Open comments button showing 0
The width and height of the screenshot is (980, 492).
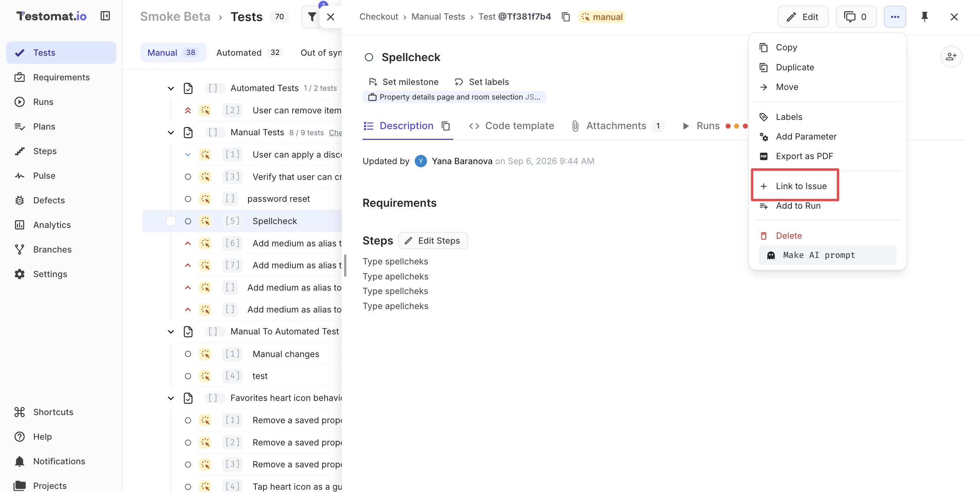tap(856, 17)
